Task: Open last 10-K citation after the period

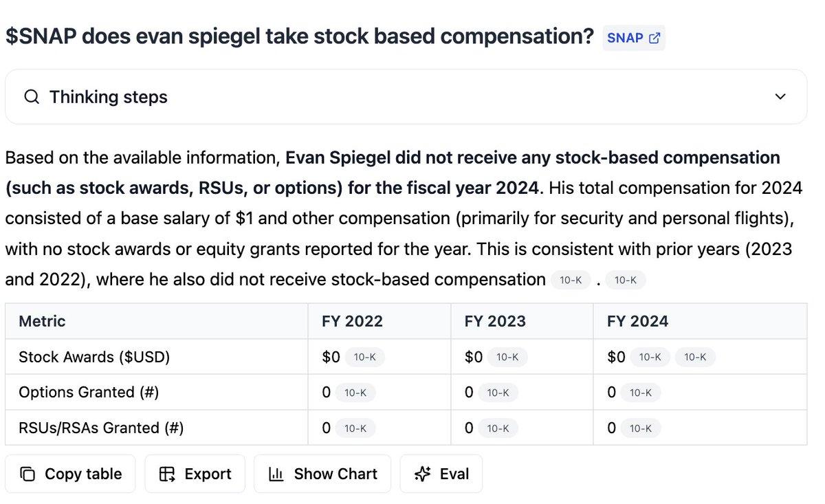Action: point(625,280)
